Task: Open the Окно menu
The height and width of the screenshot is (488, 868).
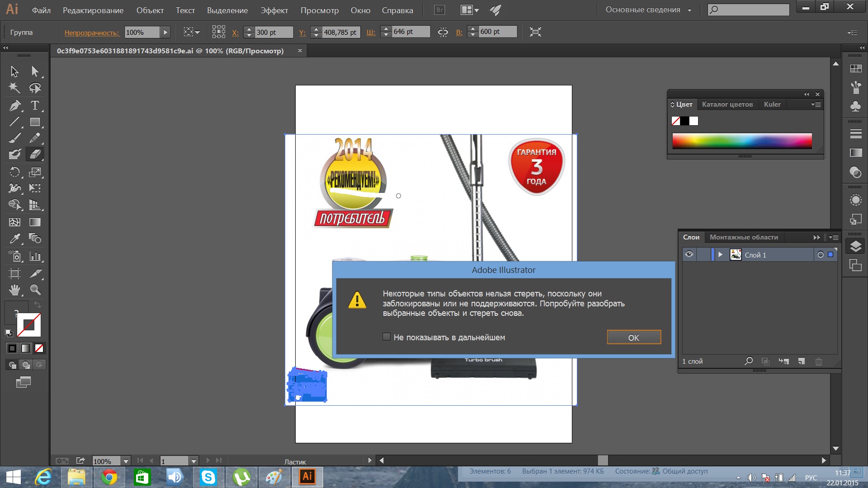Action: point(360,10)
